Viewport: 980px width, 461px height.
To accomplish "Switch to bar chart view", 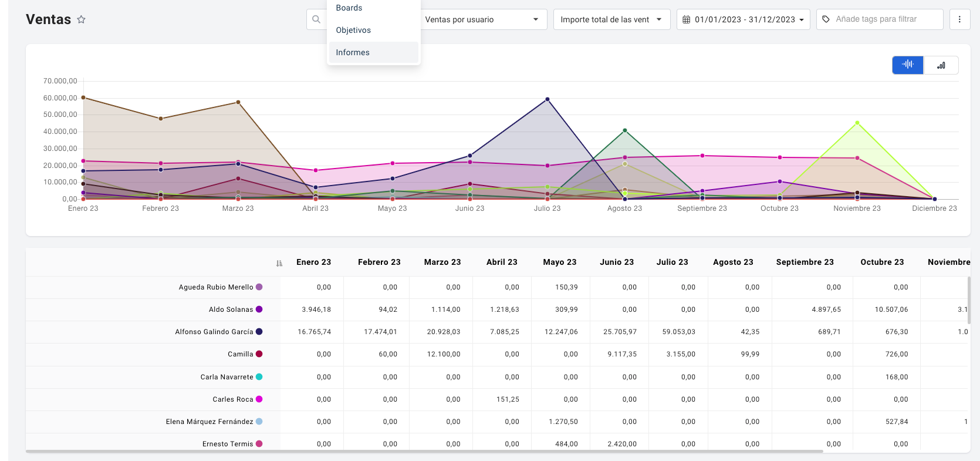I will point(941,65).
